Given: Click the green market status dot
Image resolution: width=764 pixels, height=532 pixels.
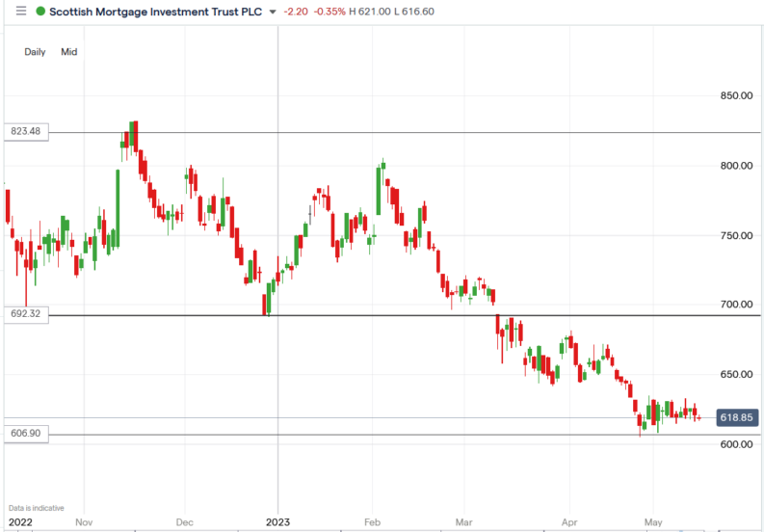Looking at the screenshot, I should pos(40,12).
